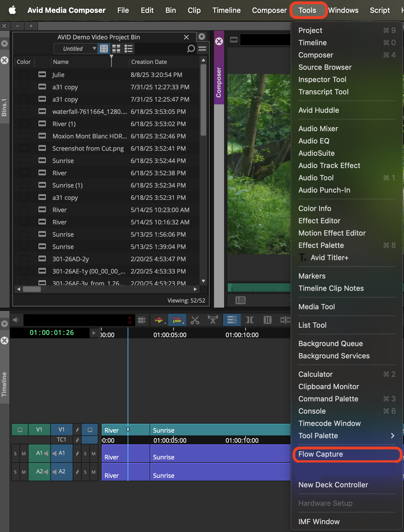Solo source track A1
This screenshot has width=404, height=532.
(x=15, y=454)
